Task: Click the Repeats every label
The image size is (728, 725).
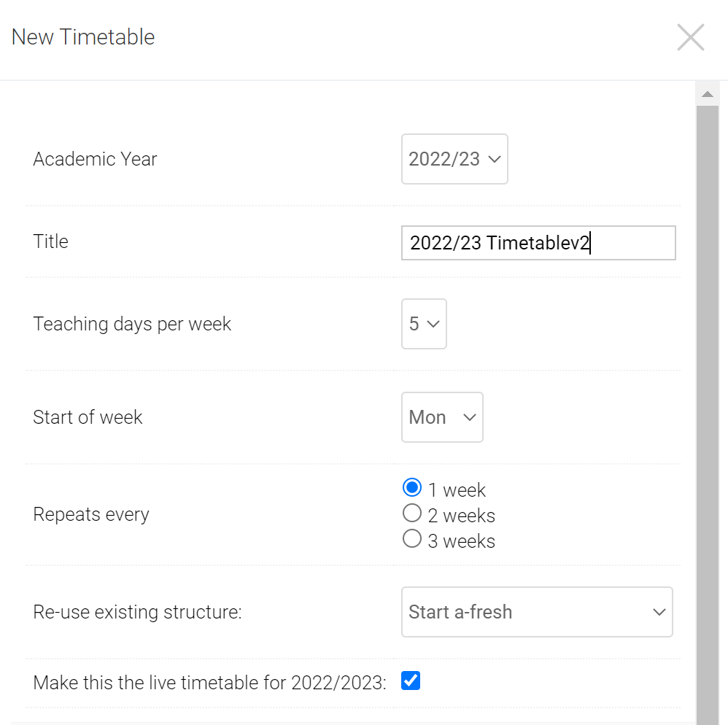Action: [x=91, y=513]
